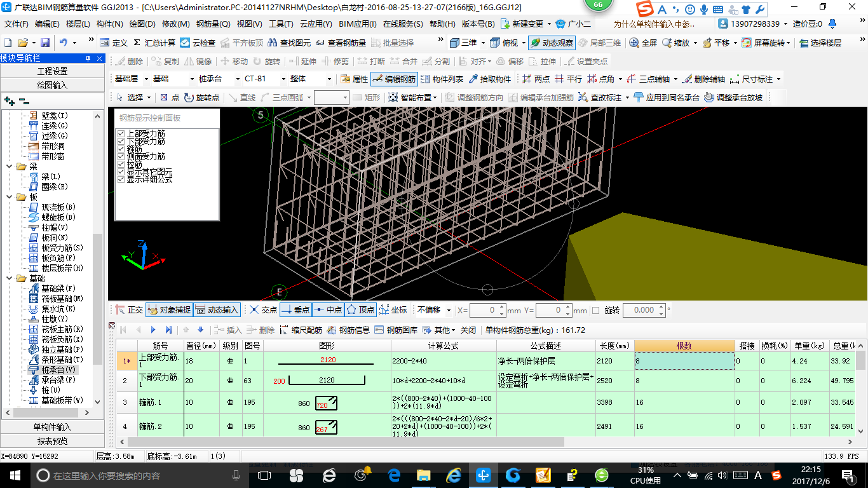The height and width of the screenshot is (488, 868).
Task: Click the X coordinate input field
Action: coord(487,310)
